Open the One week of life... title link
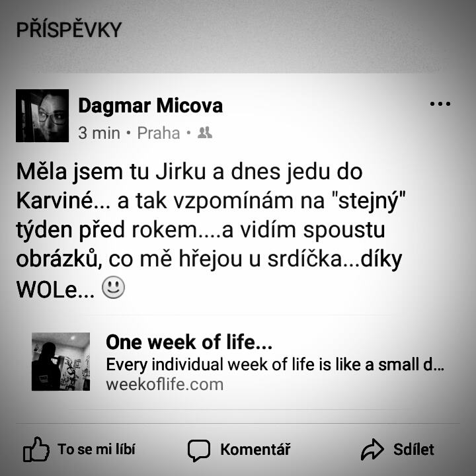This screenshot has width=476, height=476. pos(189,342)
